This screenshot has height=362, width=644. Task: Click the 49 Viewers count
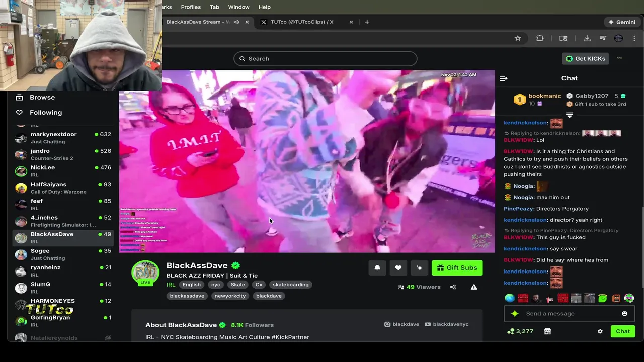(x=419, y=287)
